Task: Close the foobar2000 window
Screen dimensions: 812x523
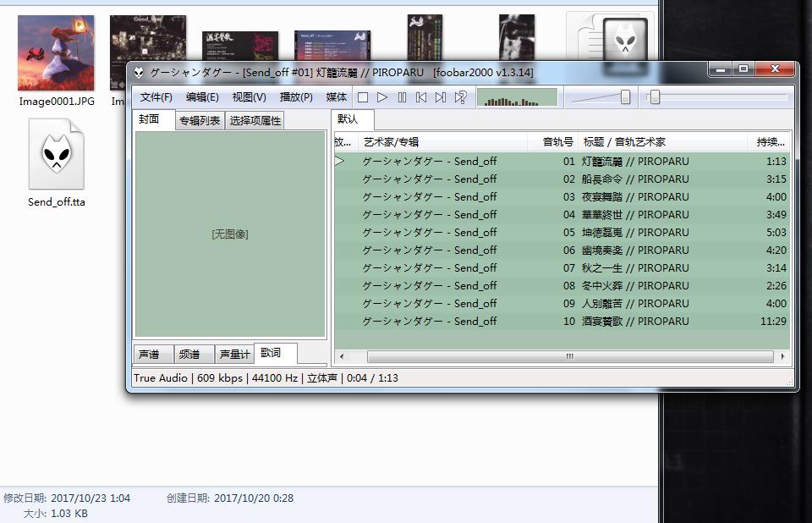Action: pyautogui.click(x=775, y=69)
